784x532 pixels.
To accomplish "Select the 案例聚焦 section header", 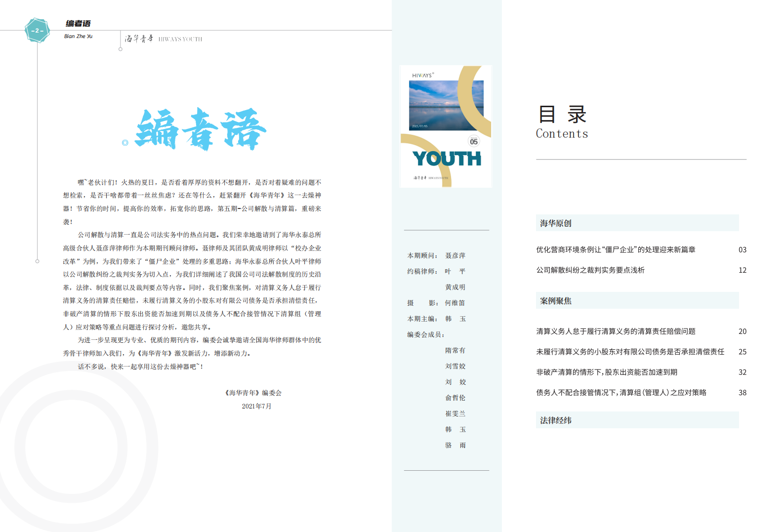I will pyautogui.click(x=637, y=300).
